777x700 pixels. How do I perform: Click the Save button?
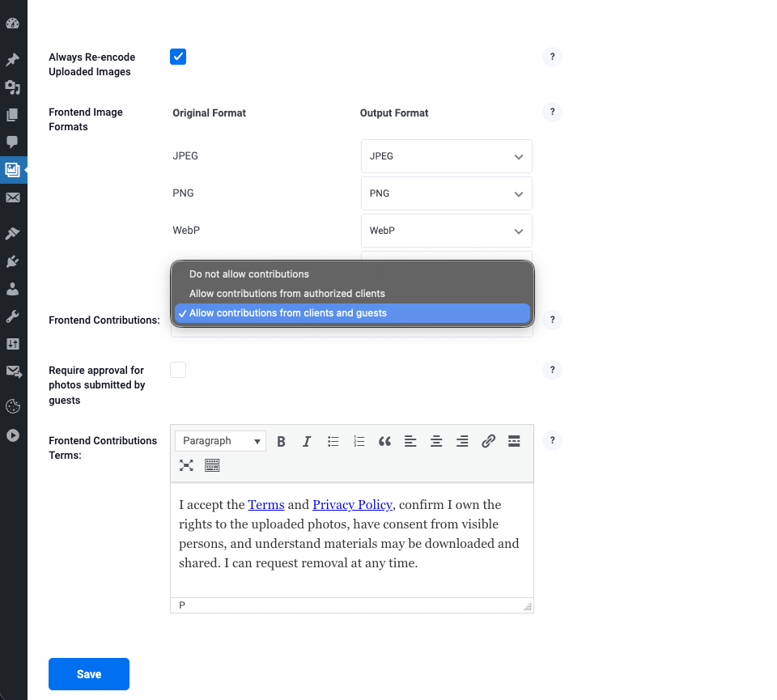pyautogui.click(x=88, y=673)
